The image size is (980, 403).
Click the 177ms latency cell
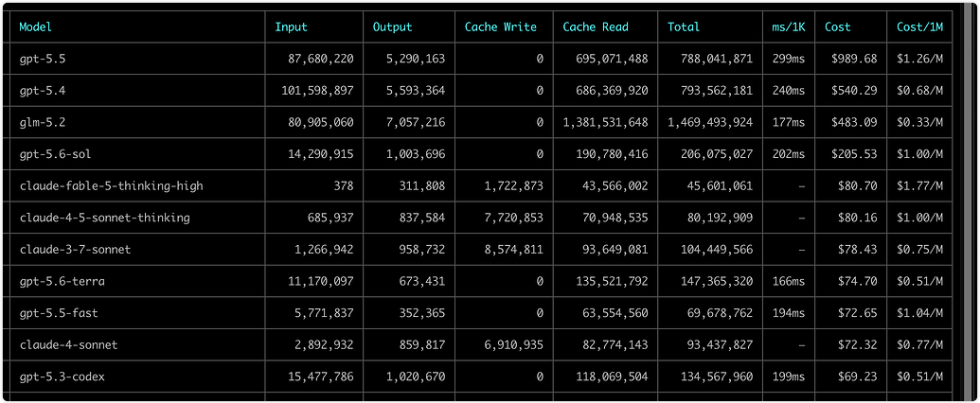pos(789,122)
